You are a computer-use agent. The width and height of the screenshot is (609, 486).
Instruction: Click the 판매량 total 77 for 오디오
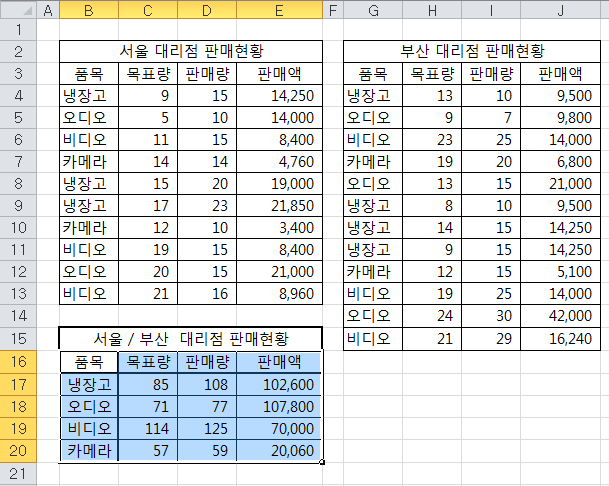click(x=207, y=407)
